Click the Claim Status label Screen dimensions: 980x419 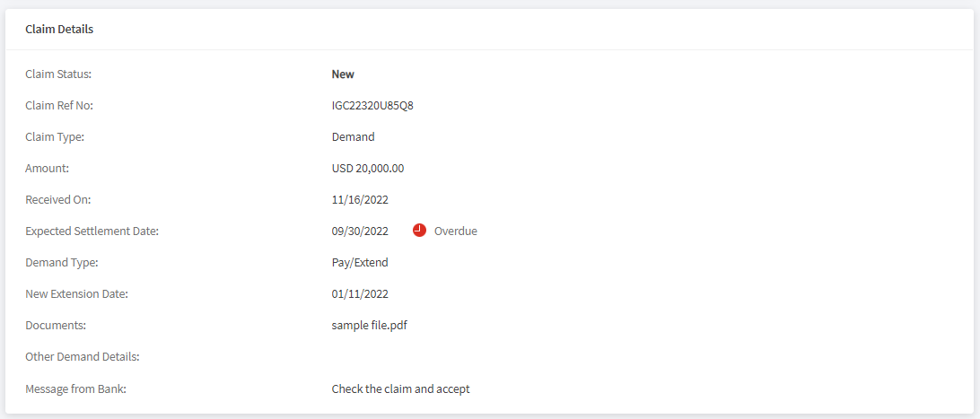point(58,74)
